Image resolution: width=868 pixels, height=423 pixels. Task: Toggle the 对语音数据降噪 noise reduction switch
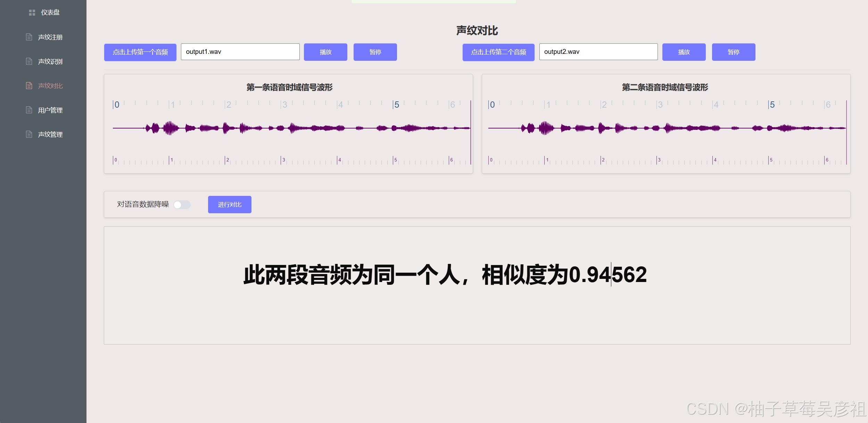point(182,205)
